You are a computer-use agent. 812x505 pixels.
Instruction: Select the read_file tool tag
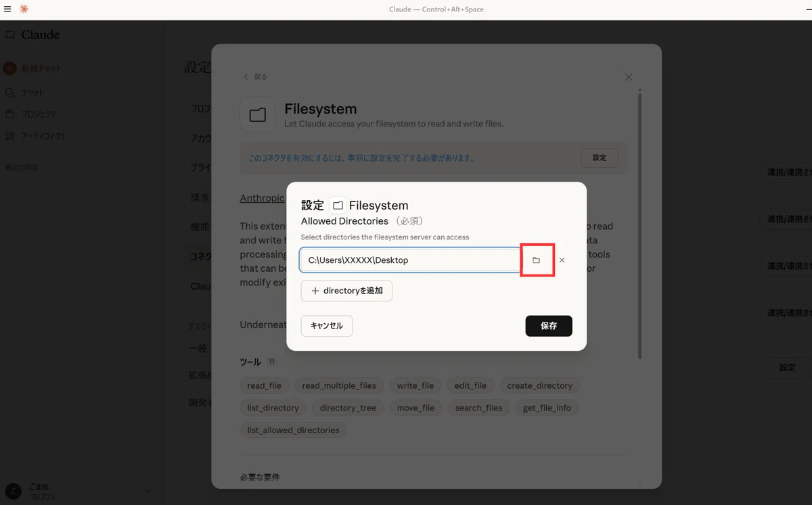(264, 385)
